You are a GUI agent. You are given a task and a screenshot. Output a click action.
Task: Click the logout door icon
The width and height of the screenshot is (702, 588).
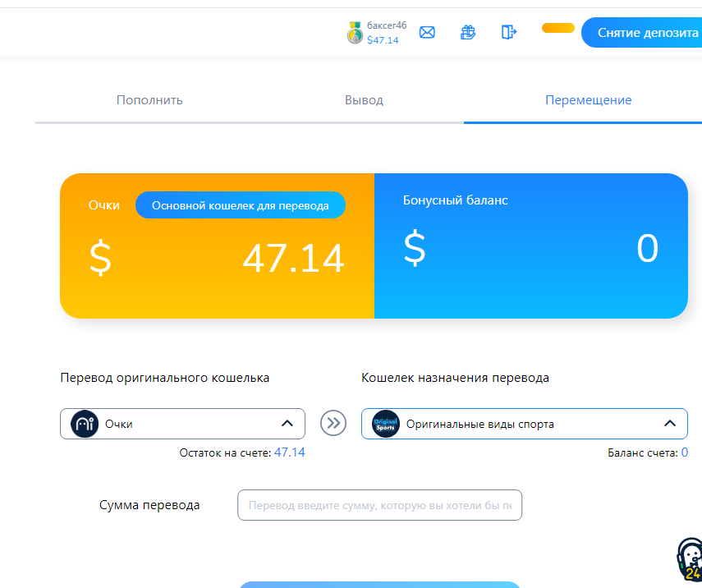coord(508,32)
